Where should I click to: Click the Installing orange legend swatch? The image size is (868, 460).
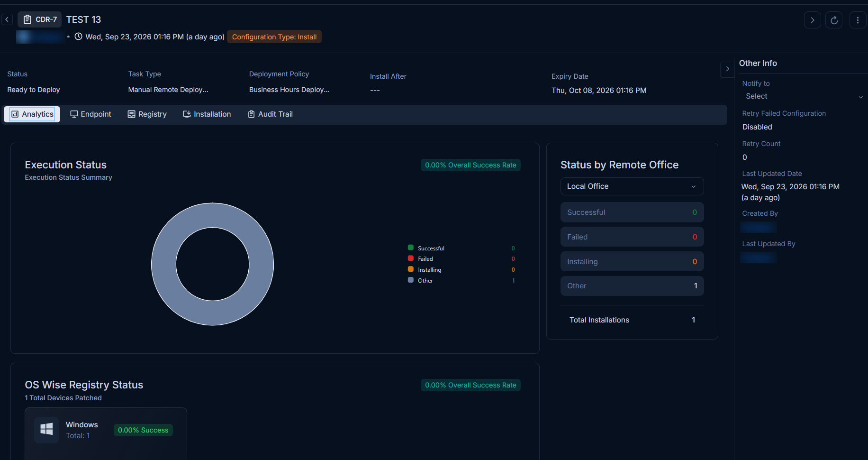tap(411, 269)
